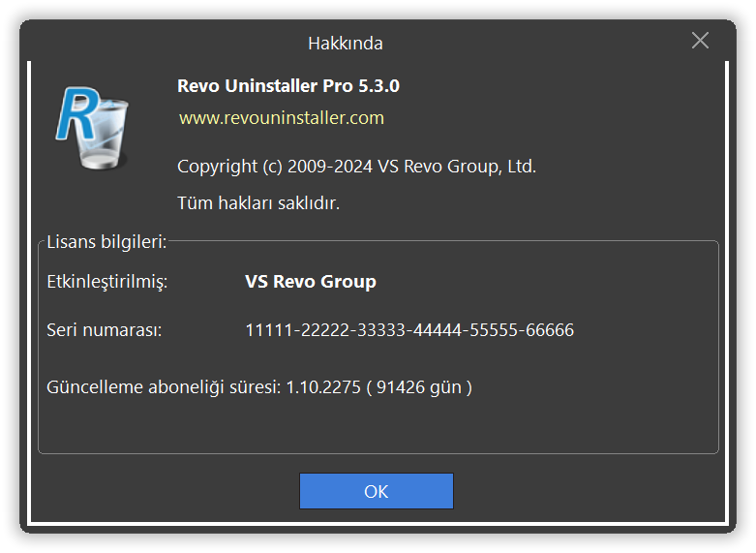Screen dimensions: 756x553
Task: Click the "Güncelleme aboneliği süresi" line
Action: pos(259,387)
